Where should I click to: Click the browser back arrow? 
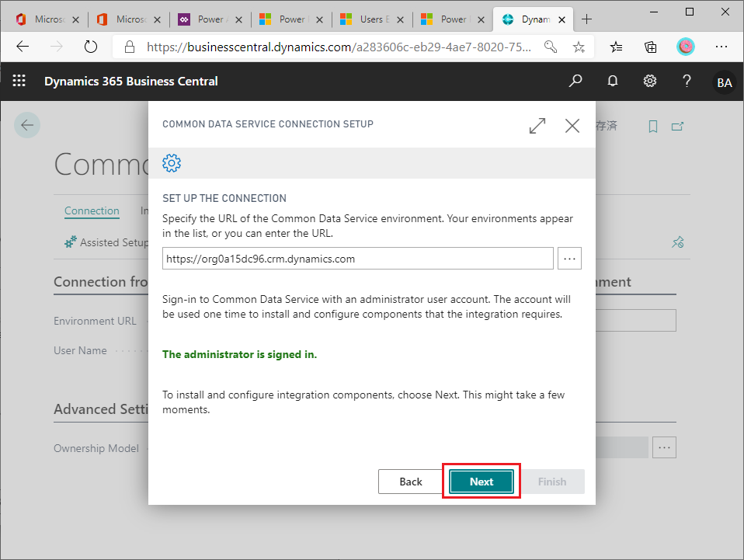23,47
